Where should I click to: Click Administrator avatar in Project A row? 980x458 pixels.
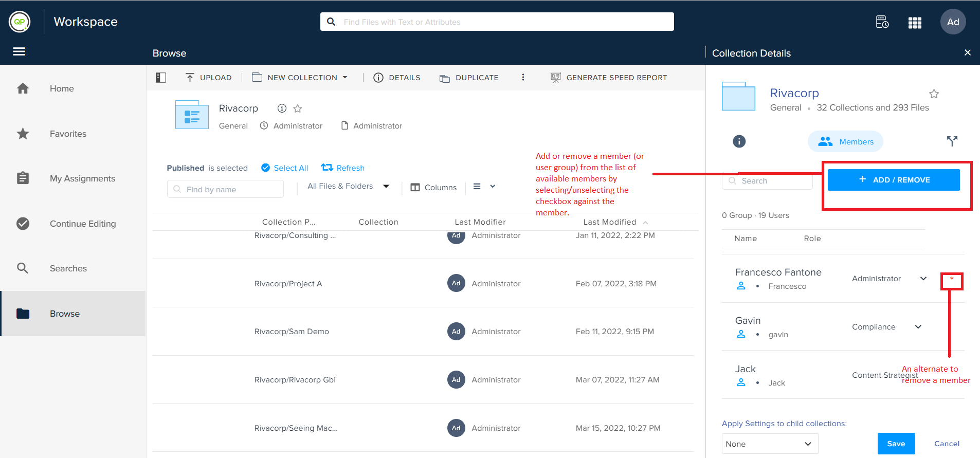(x=456, y=283)
